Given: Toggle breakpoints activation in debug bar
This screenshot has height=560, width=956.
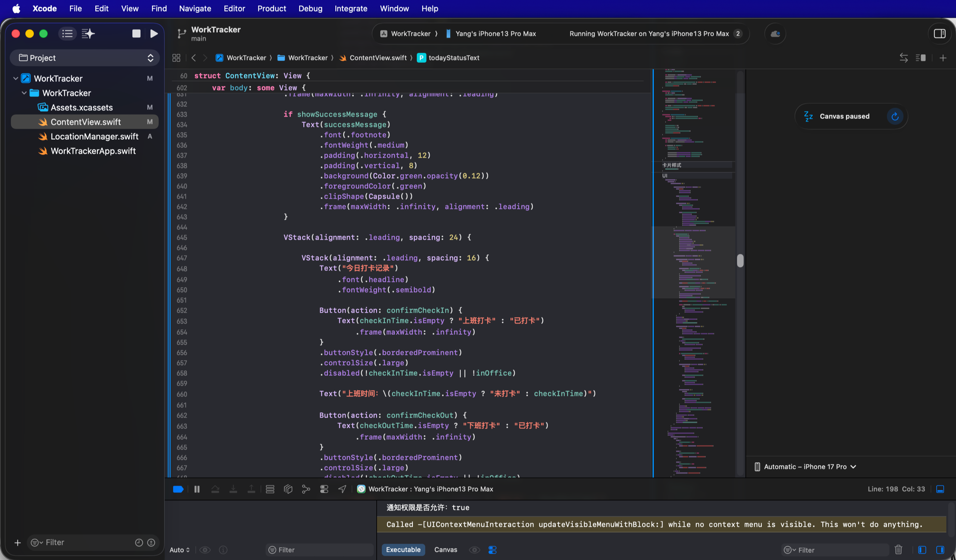Looking at the screenshot, I should click(178, 489).
